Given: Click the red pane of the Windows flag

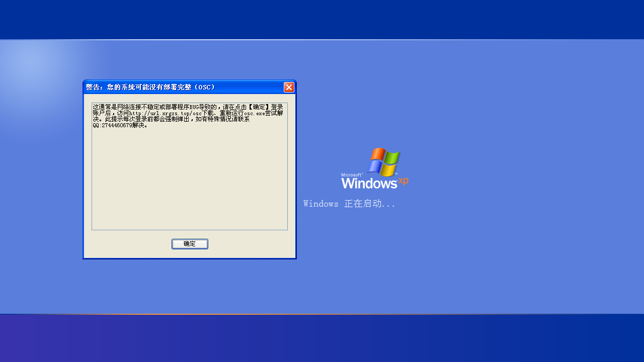Looking at the screenshot, I should point(378,154).
